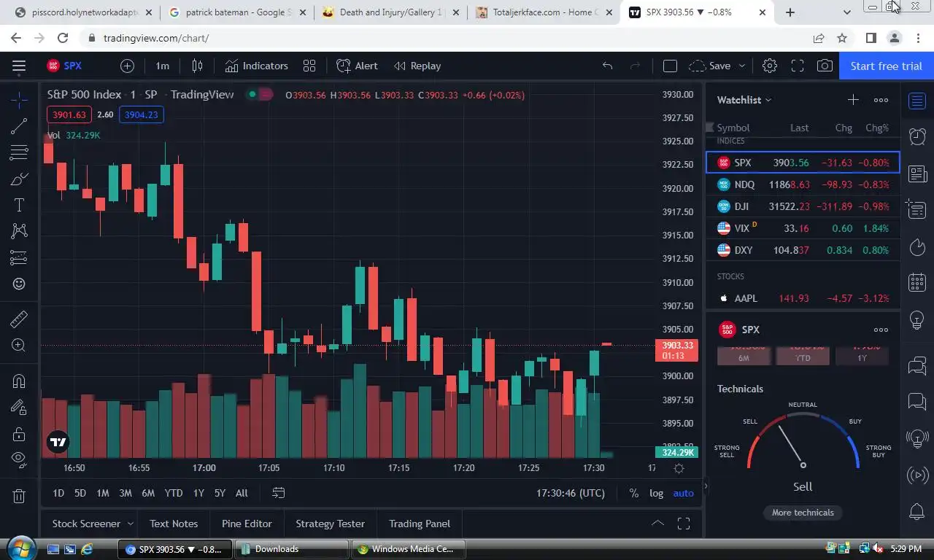This screenshot has height=560, width=934.
Task: Toggle magnet mode for drawings
Action: (x=19, y=381)
